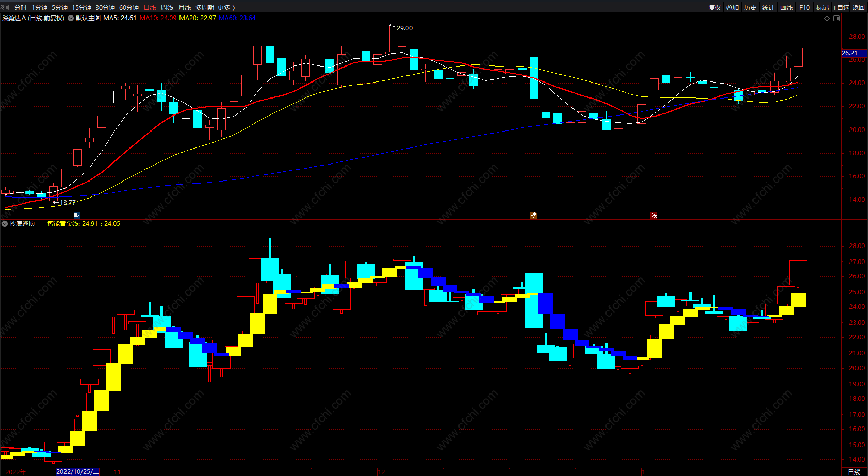Image resolution: width=868 pixels, height=476 pixels.
Task: Click the 默认主图 indicator name
Action: point(88,18)
